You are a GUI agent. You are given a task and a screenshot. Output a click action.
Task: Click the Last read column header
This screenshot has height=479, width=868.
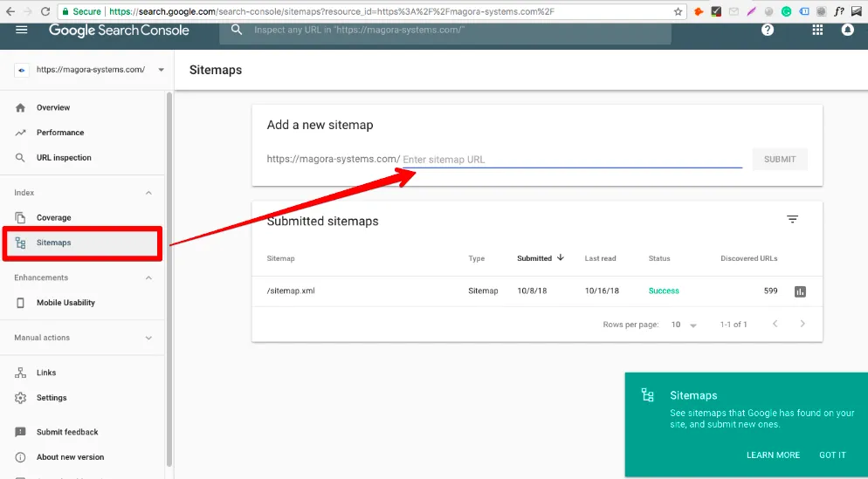point(600,258)
